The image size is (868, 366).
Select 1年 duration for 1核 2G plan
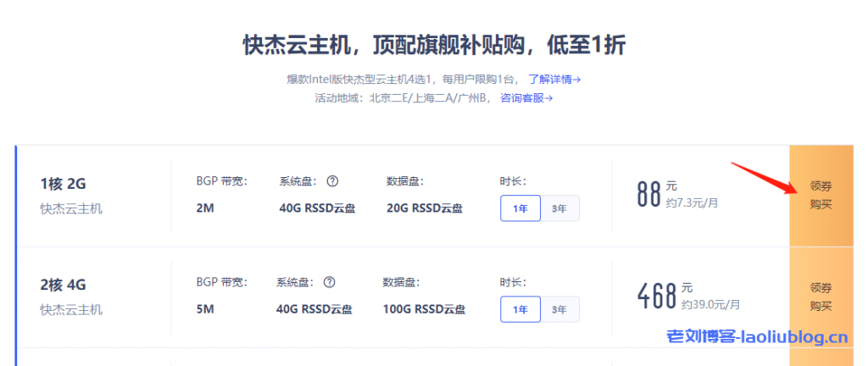point(520,208)
